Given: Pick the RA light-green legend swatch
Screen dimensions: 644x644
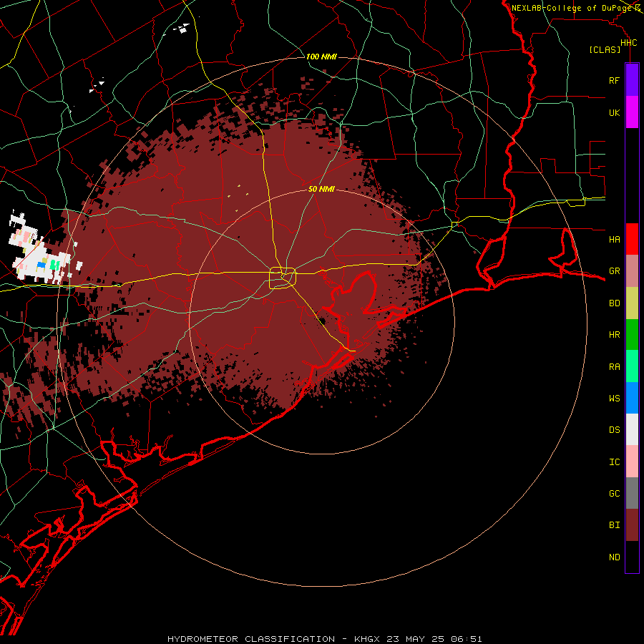Looking at the screenshot, I should point(632,366).
